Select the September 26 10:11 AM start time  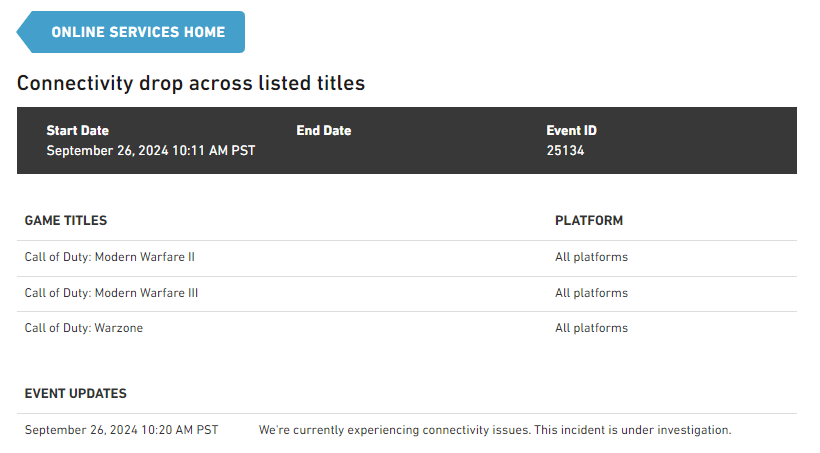151,151
